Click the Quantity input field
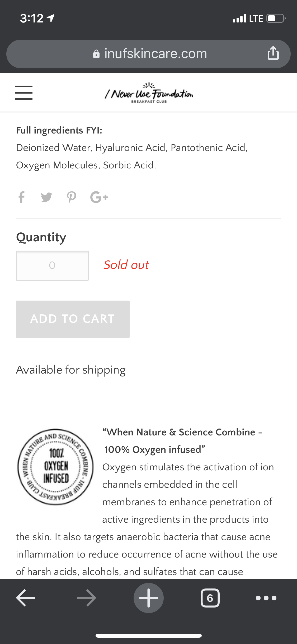Viewport: 297px width, 644px height. (52, 265)
